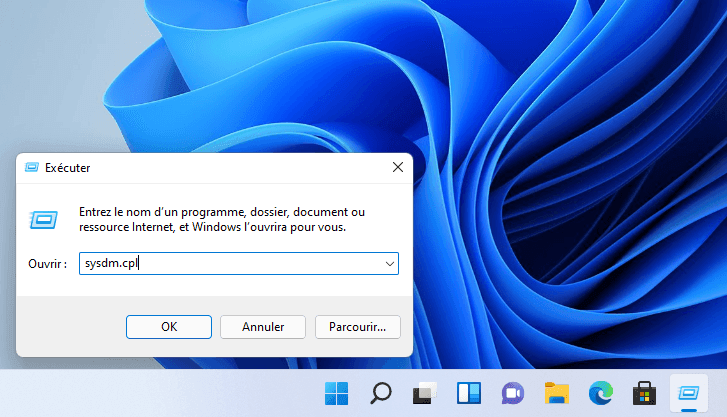This screenshot has width=727, height=417.
Task: Open taskbar Search magnifier
Action: [x=381, y=393]
